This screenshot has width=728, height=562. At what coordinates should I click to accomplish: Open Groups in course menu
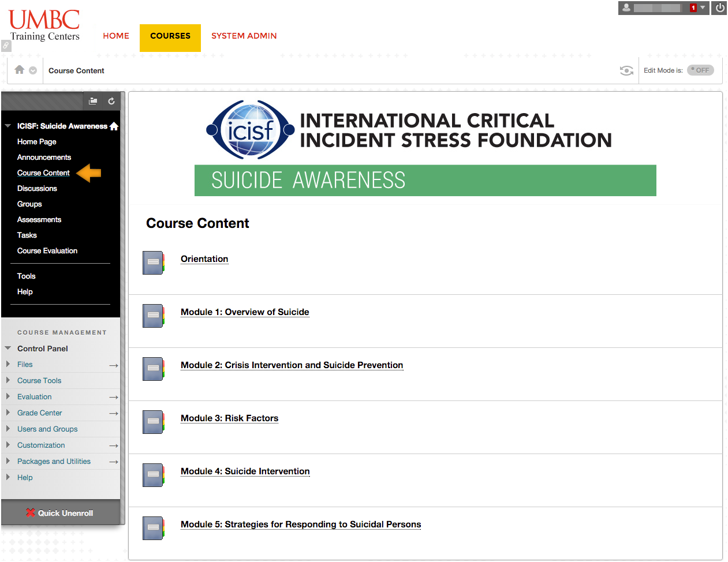pyautogui.click(x=29, y=204)
